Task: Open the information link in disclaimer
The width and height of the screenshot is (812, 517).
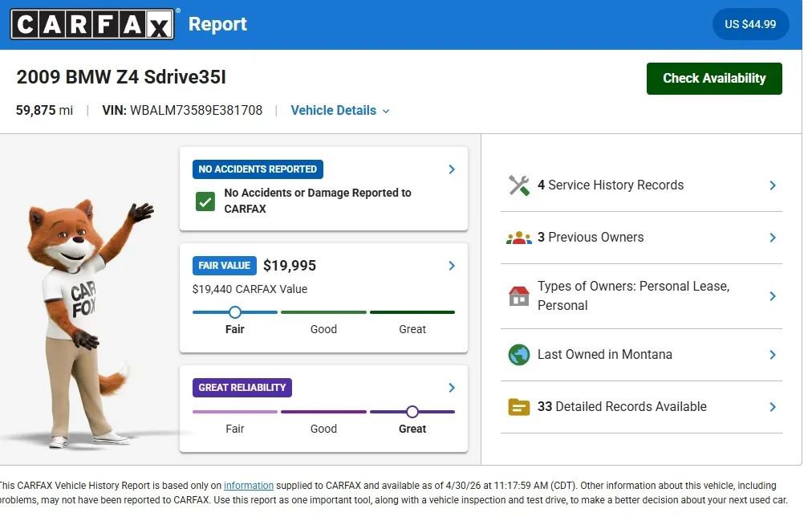Action: coord(249,486)
